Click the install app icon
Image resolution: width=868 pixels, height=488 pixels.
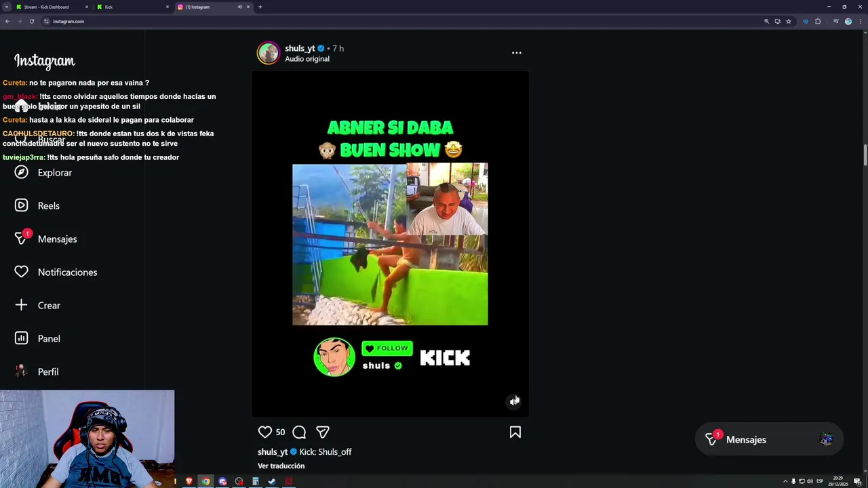coord(778,21)
